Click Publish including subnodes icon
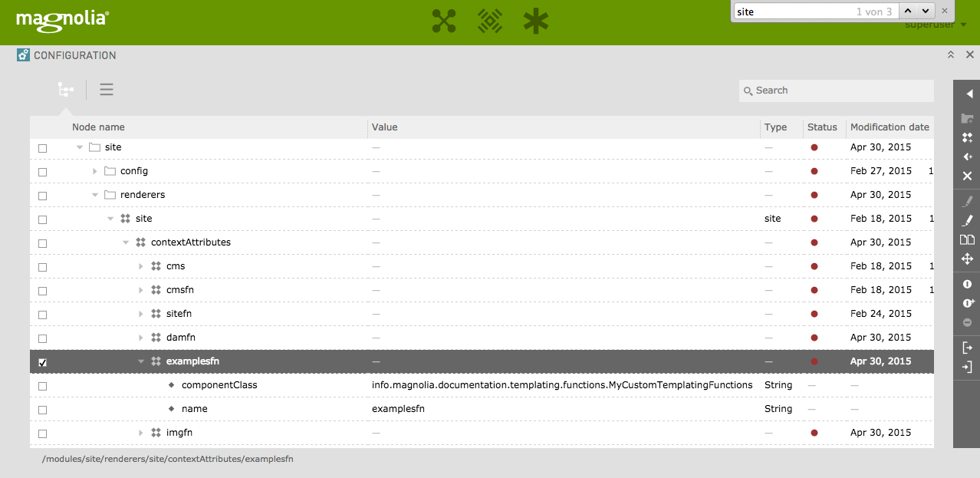Screen dimensions: 980x478 point(968,304)
